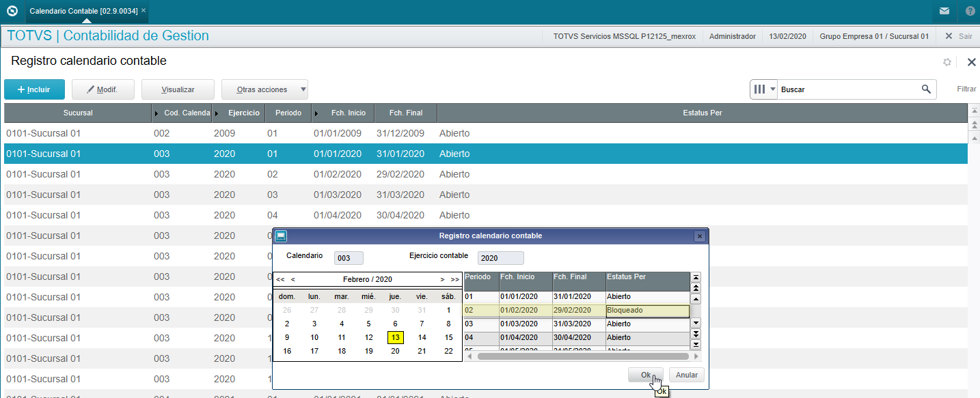Select day 1 in February calendar

[x=448, y=310]
